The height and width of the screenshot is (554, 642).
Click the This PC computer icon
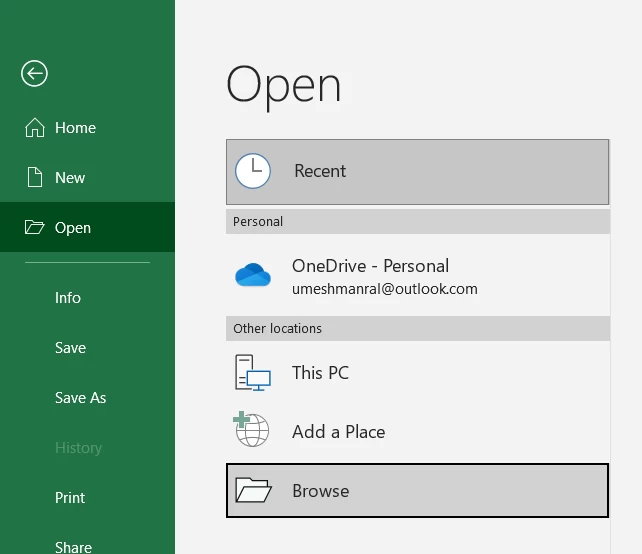[x=253, y=373]
